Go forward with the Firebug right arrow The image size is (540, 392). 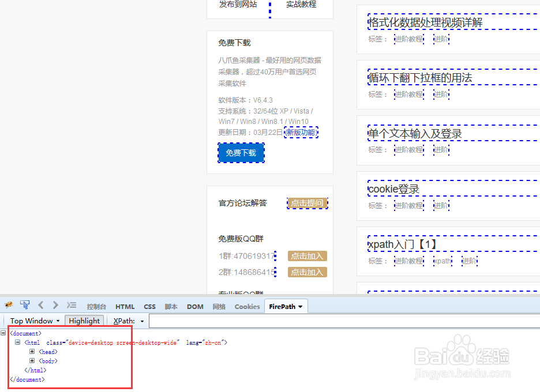click(55, 305)
